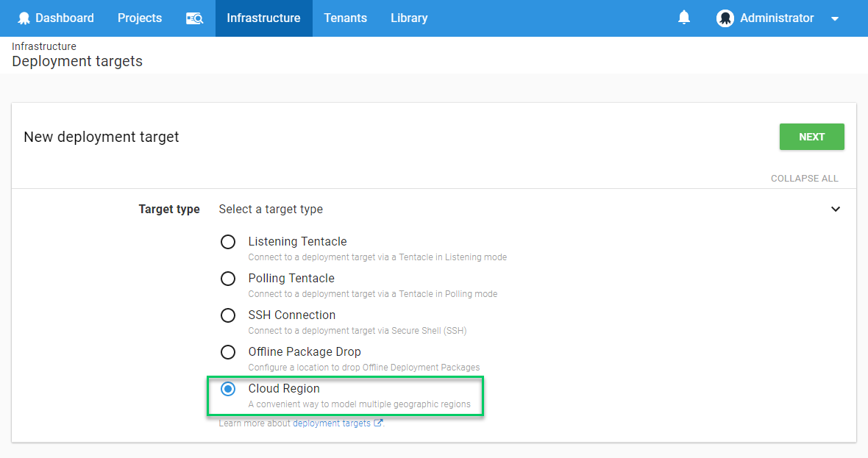
Task: Open the deployment targets help link
Action: [331, 423]
